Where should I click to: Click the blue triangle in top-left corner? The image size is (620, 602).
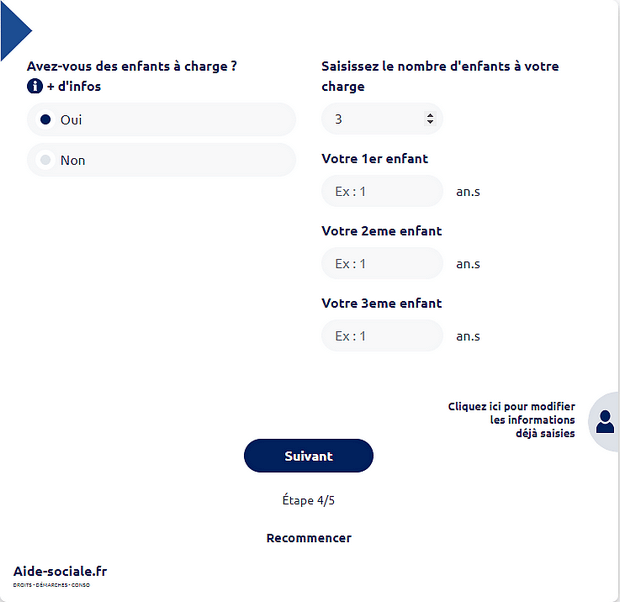pos(14,28)
